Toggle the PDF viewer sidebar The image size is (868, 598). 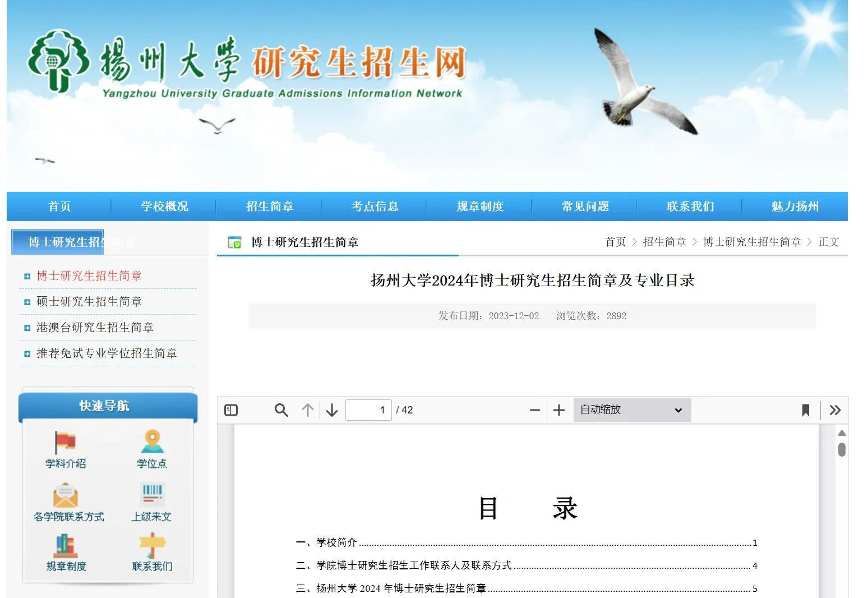[231, 410]
